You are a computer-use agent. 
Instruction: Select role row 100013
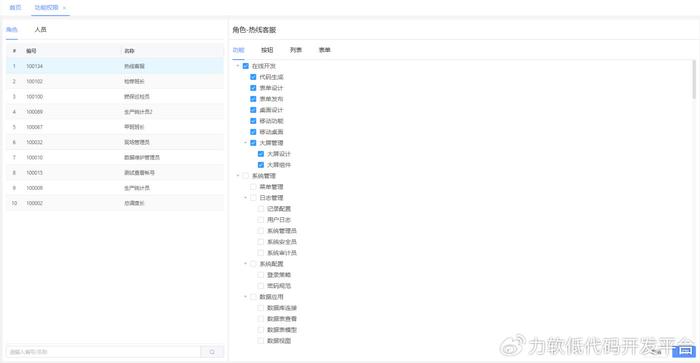click(x=115, y=172)
